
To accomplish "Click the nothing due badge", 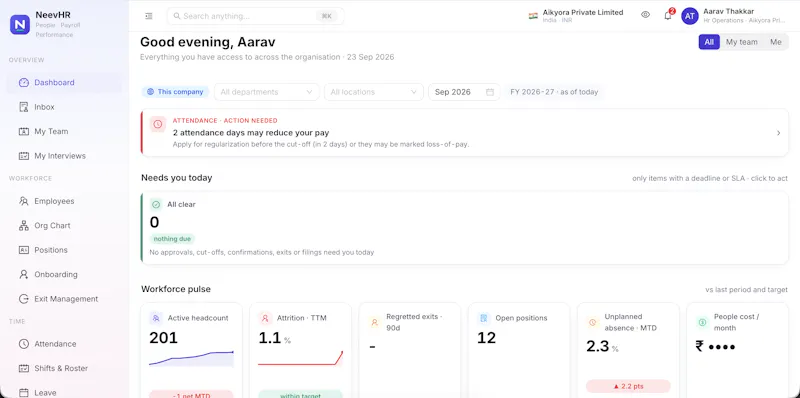I will (172, 239).
